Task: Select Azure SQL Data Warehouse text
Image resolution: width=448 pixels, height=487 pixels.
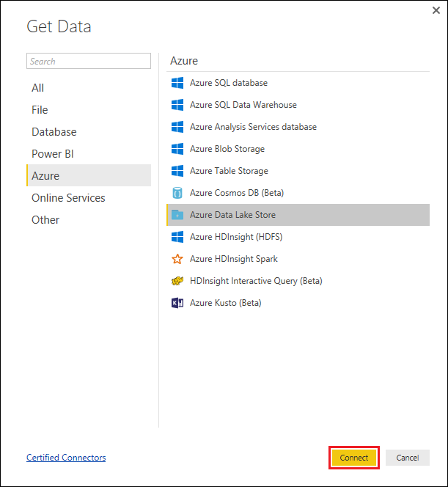Action: click(243, 105)
